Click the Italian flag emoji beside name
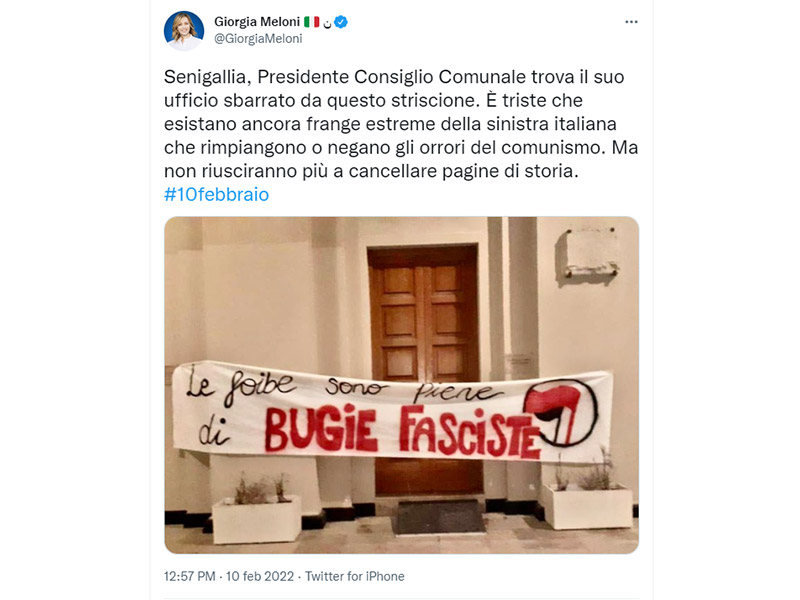 (x=312, y=22)
